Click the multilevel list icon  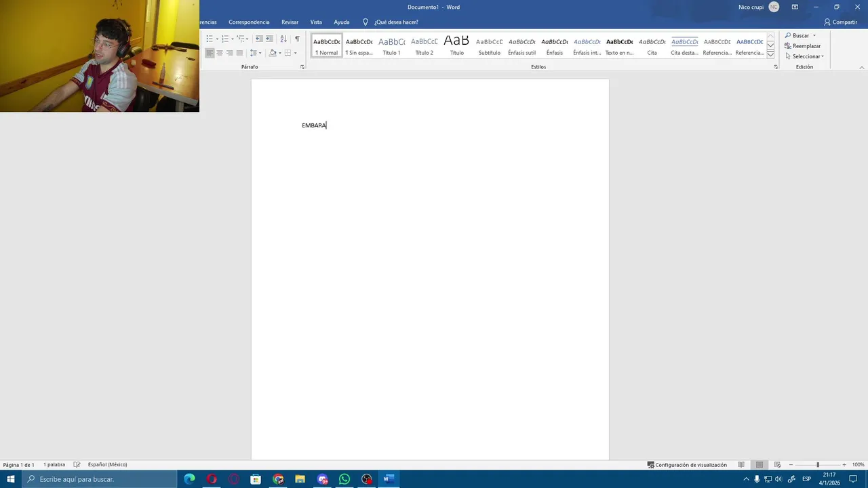pyautogui.click(x=241, y=39)
